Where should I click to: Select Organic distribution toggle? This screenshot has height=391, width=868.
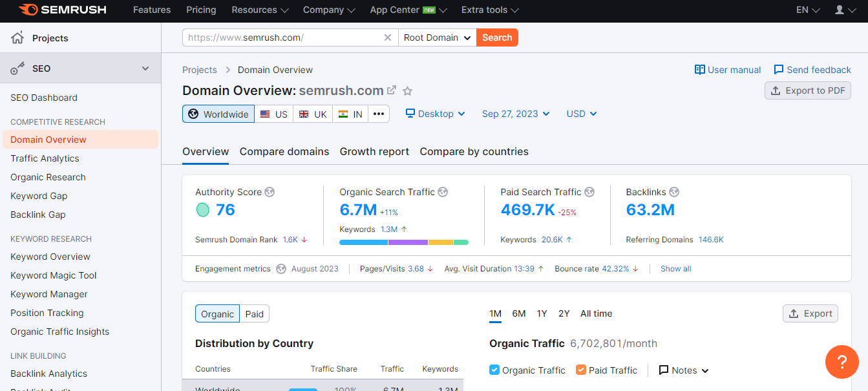pyautogui.click(x=217, y=314)
